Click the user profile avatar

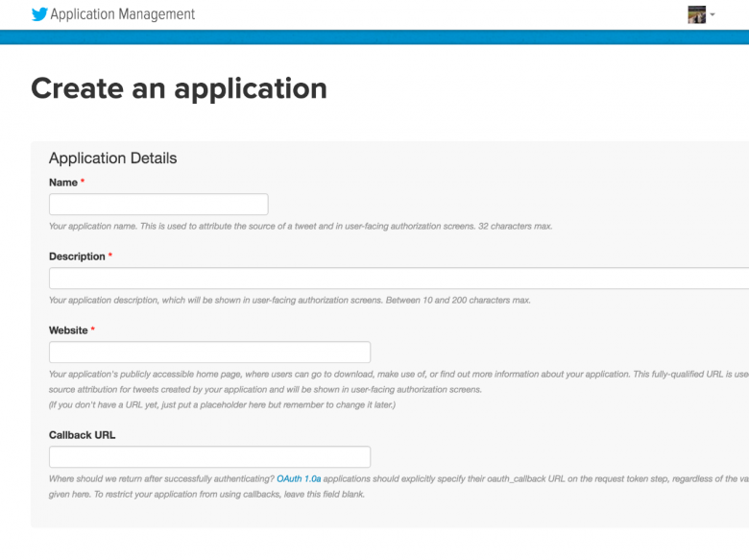pos(696,14)
